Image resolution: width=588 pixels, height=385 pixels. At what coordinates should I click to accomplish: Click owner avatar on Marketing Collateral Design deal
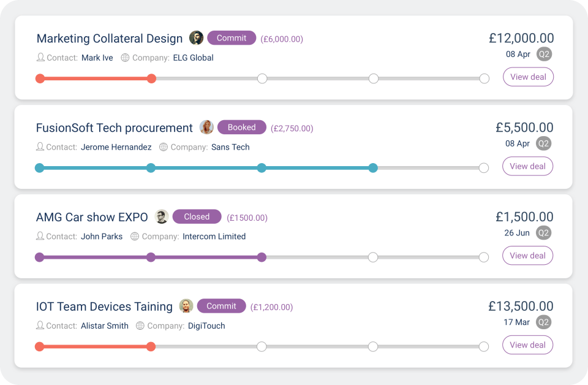pos(196,38)
